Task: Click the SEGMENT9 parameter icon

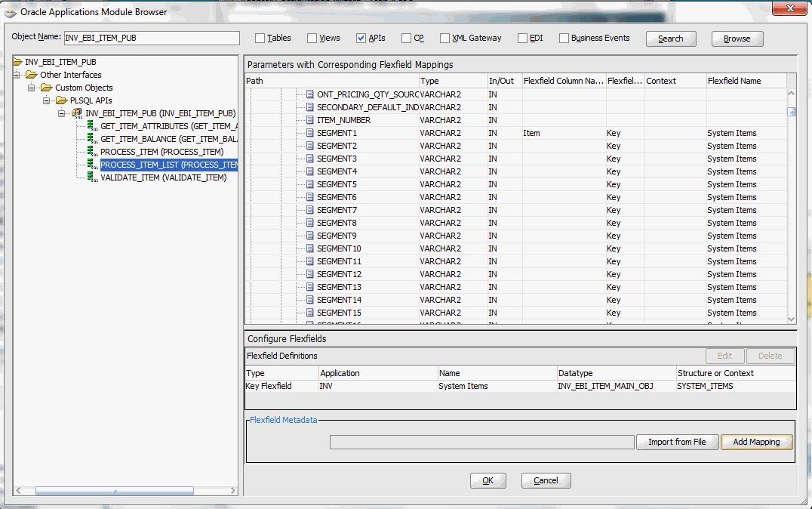Action: (309, 236)
